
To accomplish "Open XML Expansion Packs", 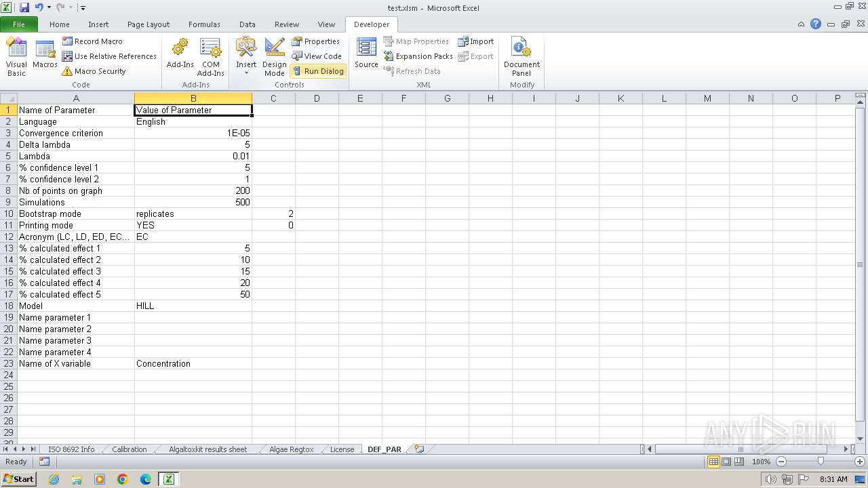I will point(418,56).
